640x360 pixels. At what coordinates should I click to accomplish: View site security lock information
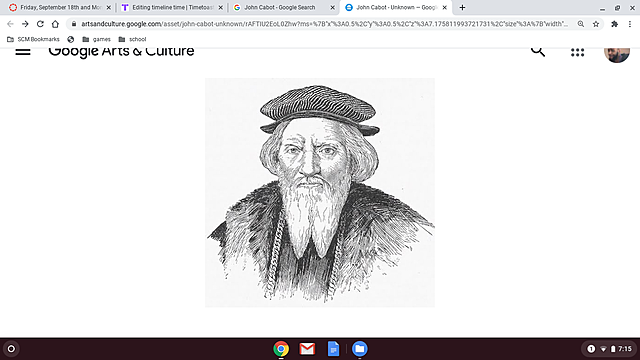pos(74,24)
